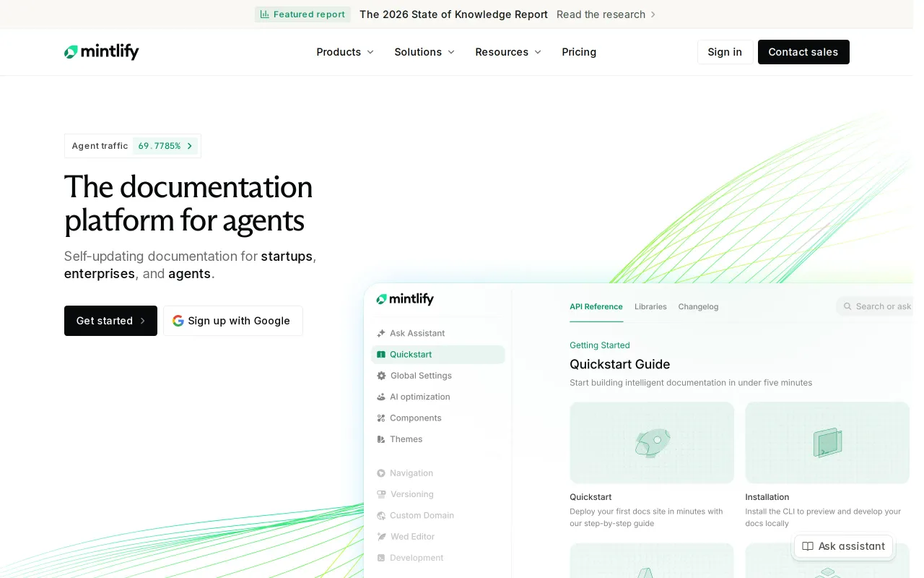The height and width of the screenshot is (578, 924).
Task: Switch to the API Reference tab
Action: (596, 306)
